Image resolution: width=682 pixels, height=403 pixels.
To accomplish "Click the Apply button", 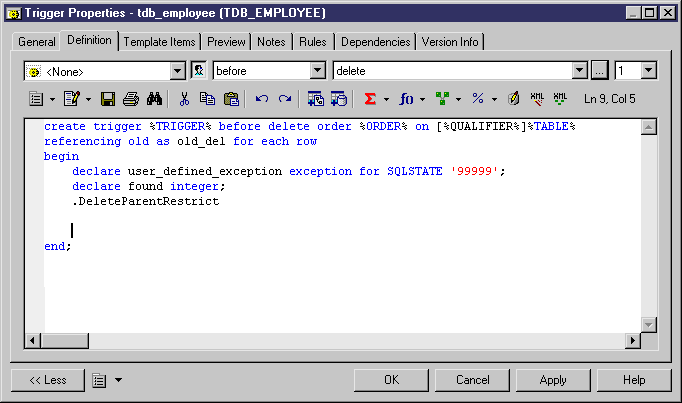I will 553,380.
